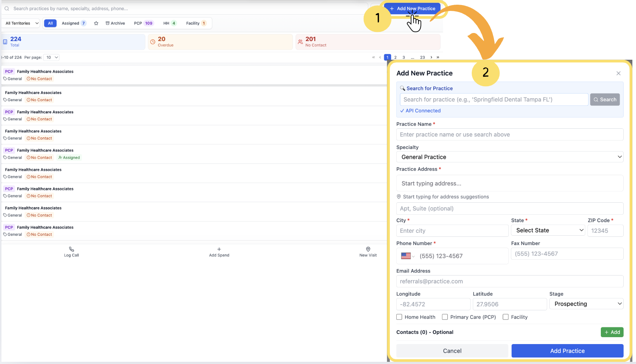Close the Add New Practice dialog
Image resolution: width=636 pixels, height=364 pixels.
618,73
